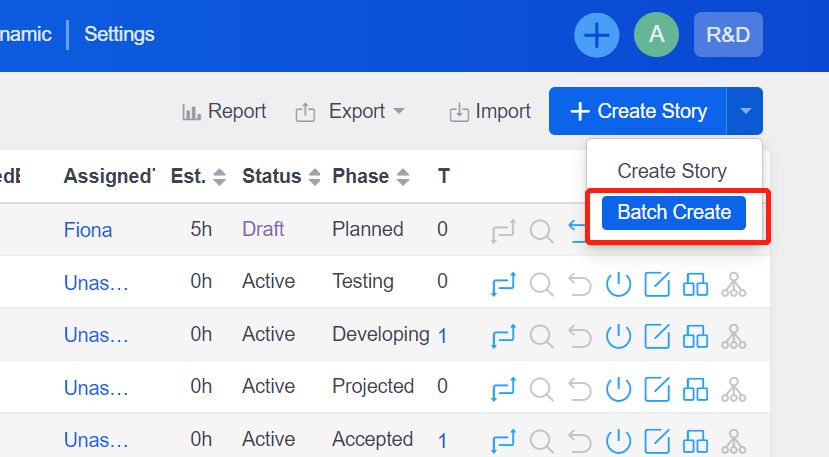Viewport: 829px width, 457px height.
Task: Click the blue plus quick-add icon
Action: pyautogui.click(x=596, y=35)
